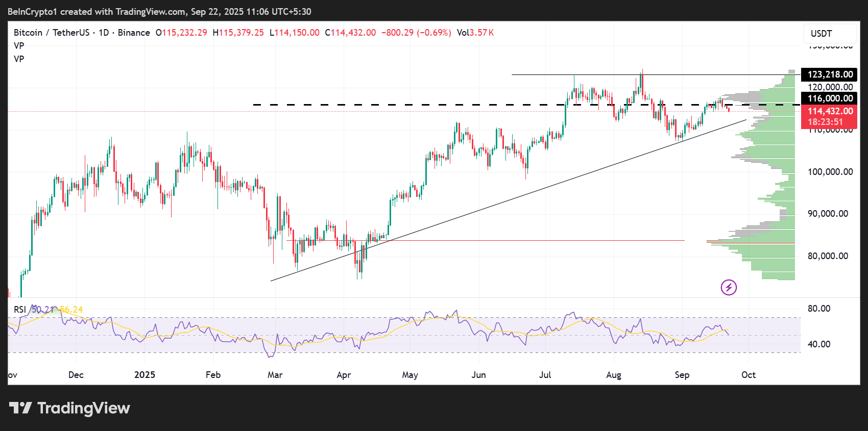
Task: Click the Oct label on time axis
Action: [x=749, y=375]
